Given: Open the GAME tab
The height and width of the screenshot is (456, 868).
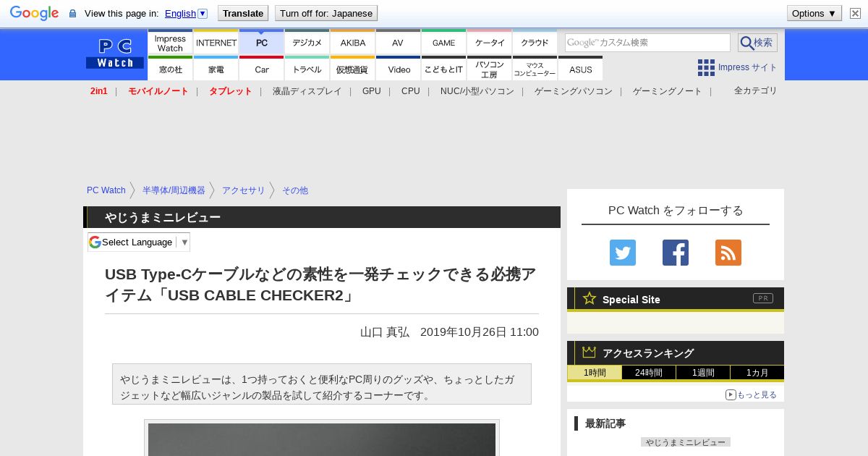Looking at the screenshot, I should (x=443, y=43).
